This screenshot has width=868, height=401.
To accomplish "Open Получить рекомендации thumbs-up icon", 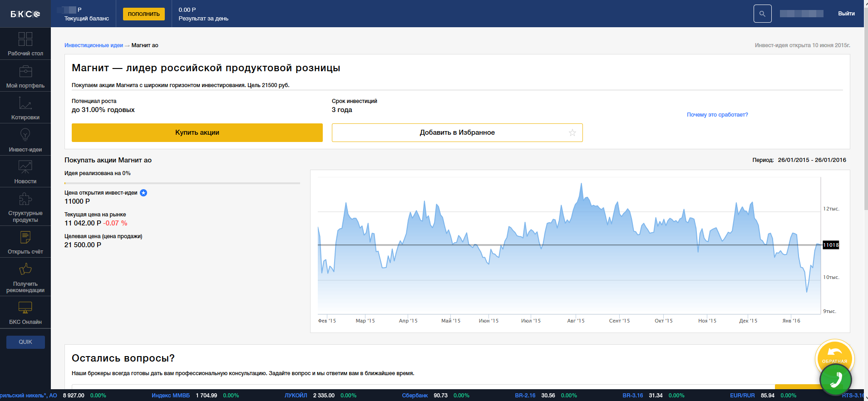I will [x=25, y=269].
